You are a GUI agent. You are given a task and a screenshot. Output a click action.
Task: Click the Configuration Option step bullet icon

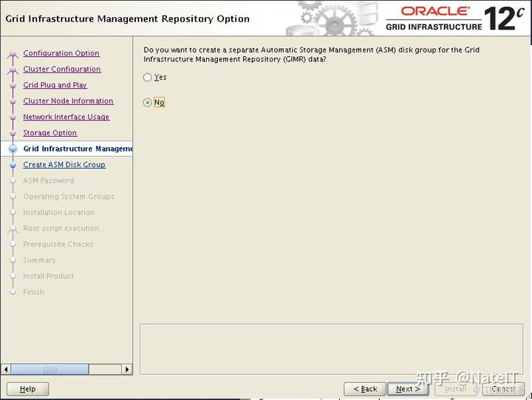click(13, 54)
